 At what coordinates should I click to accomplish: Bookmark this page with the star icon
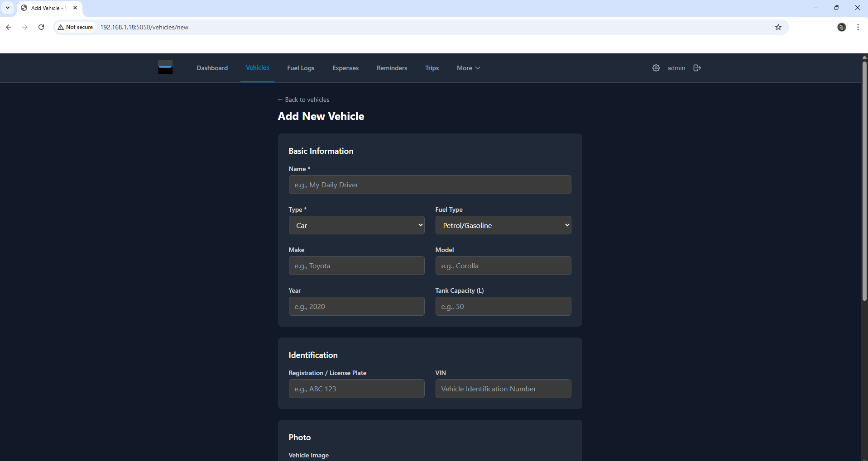[778, 27]
